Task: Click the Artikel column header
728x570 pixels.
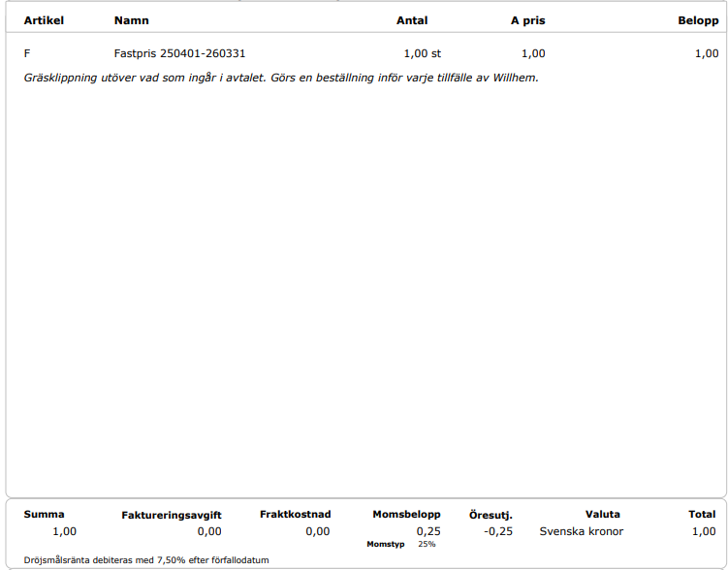Action: [44, 20]
